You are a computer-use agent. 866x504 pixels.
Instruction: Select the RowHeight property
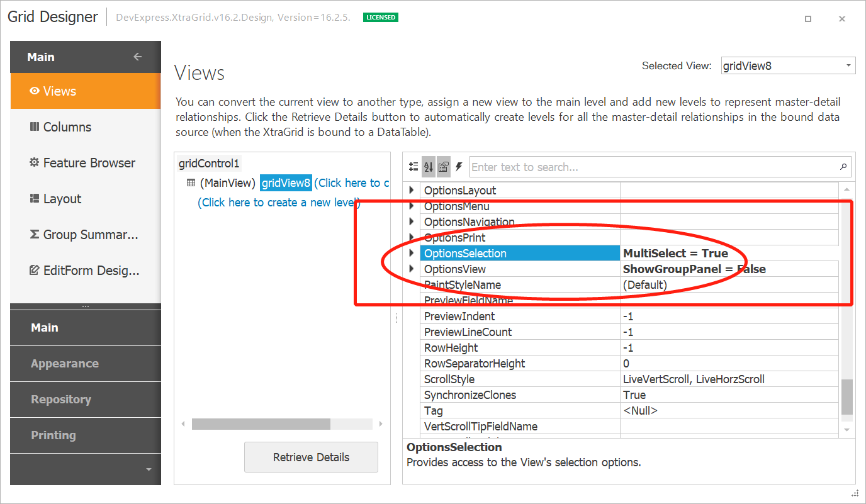pyautogui.click(x=451, y=347)
